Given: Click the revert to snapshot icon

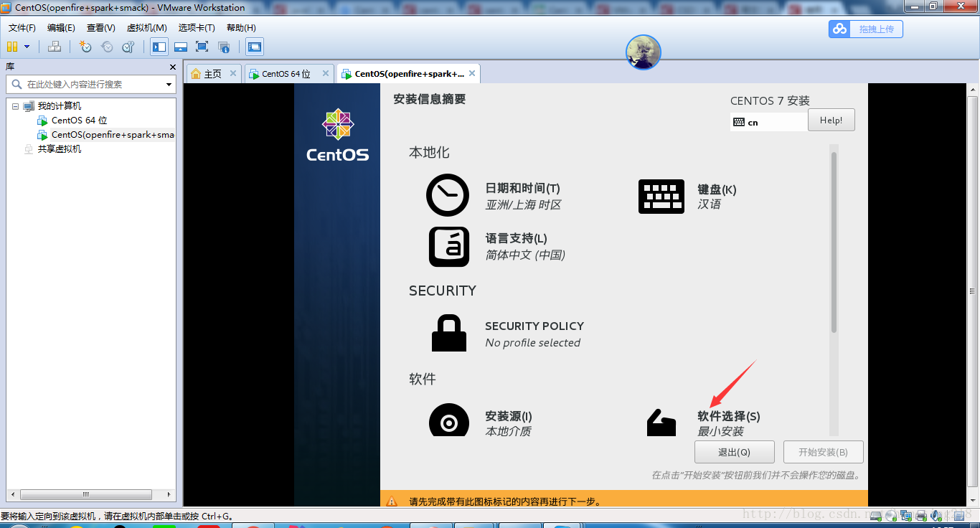Looking at the screenshot, I should pyautogui.click(x=107, y=47).
